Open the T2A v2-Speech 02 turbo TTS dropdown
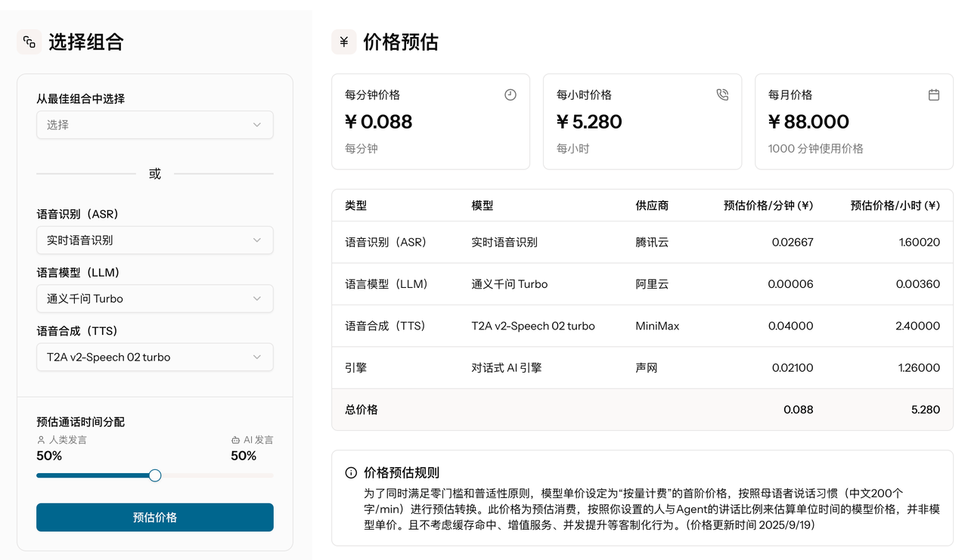The height and width of the screenshot is (560, 968). coord(154,357)
